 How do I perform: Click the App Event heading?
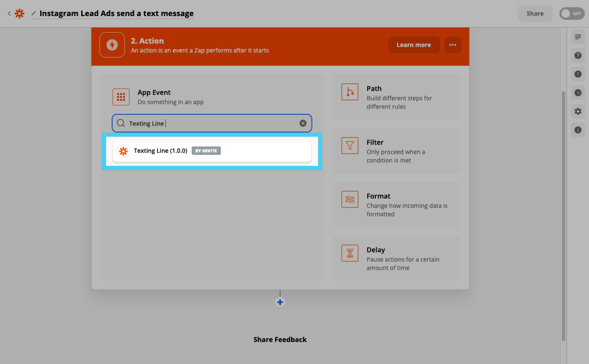[154, 92]
